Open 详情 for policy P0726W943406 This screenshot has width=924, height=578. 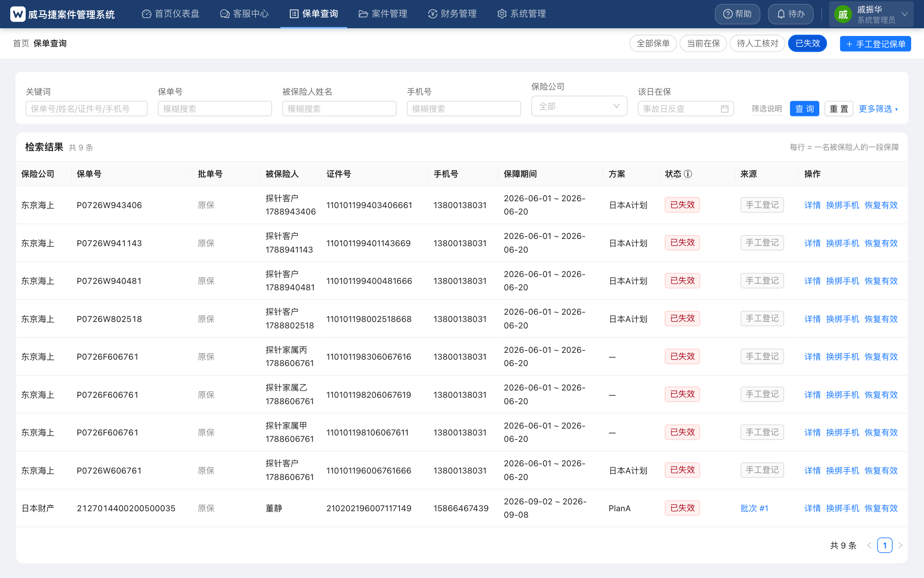point(812,205)
